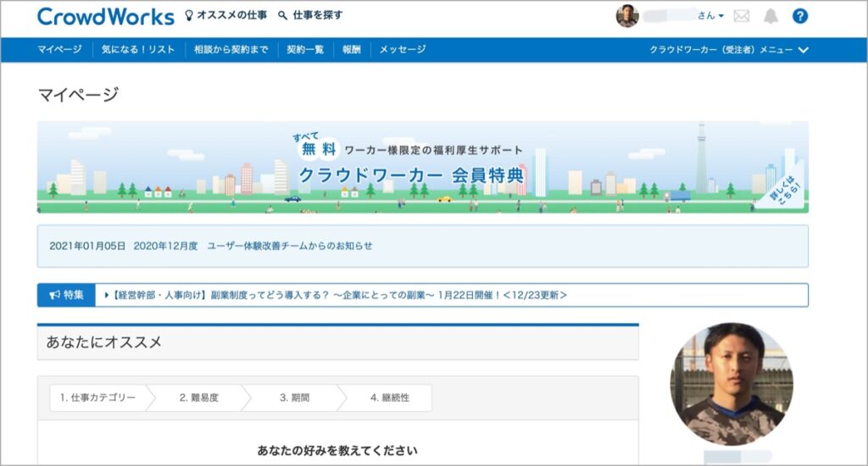Viewport: 868px width, 466px height.
Task: Click the CrowdWorks logo
Action: click(105, 17)
